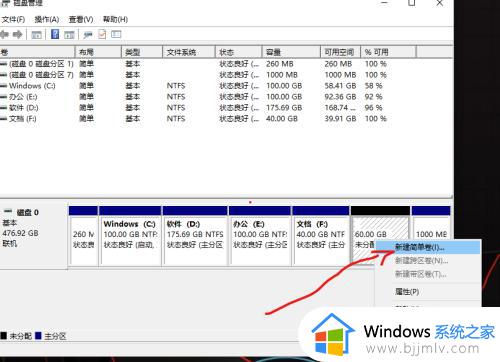Click the drive icon of 磁盘分区 1 row
Image resolution: width=500 pixels, height=362 pixels.
(x=4, y=64)
